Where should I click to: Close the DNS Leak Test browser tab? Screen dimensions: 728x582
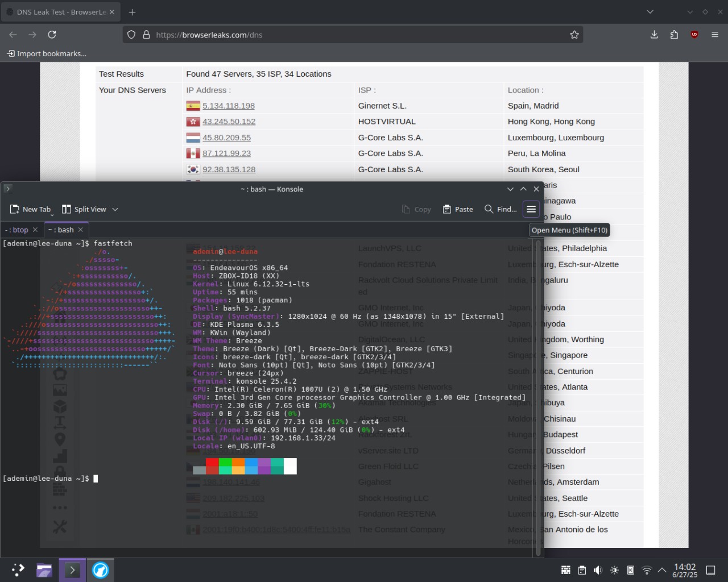click(111, 12)
